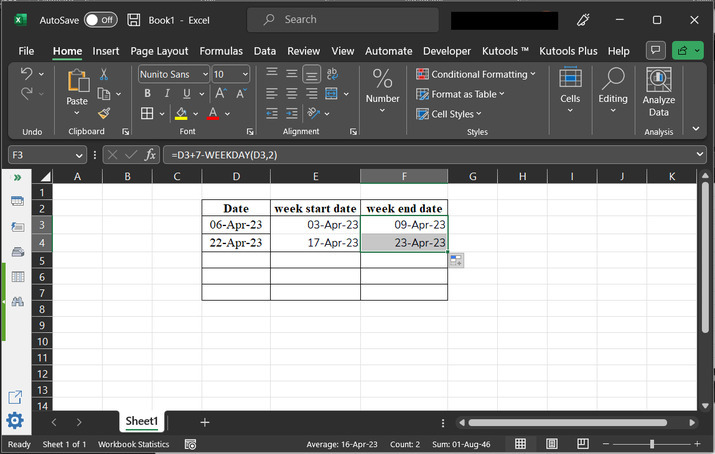Image resolution: width=715 pixels, height=454 pixels.
Task: Toggle Top Align in Alignment group
Action: (272, 73)
